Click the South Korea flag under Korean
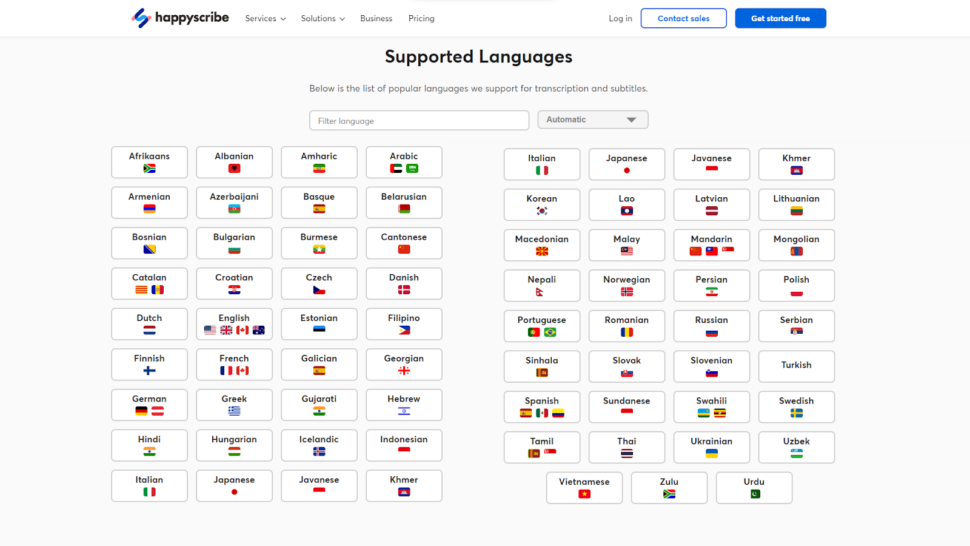 (x=542, y=211)
